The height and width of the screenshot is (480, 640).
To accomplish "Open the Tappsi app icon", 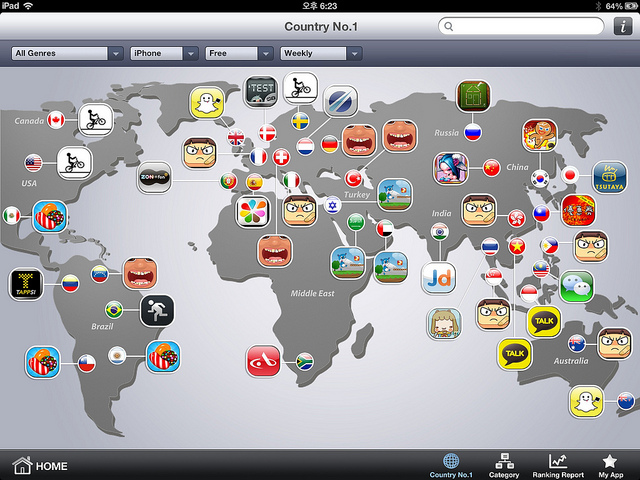I will coord(26,284).
